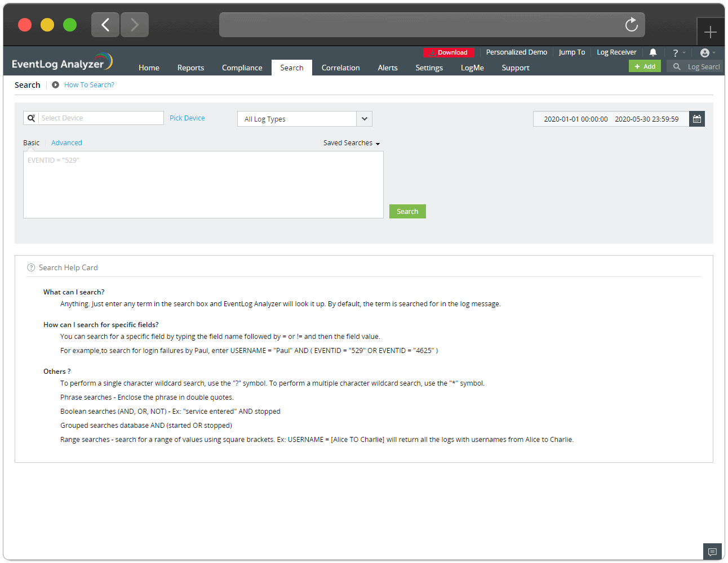Click the Log Search magnifier icon

coord(677,66)
